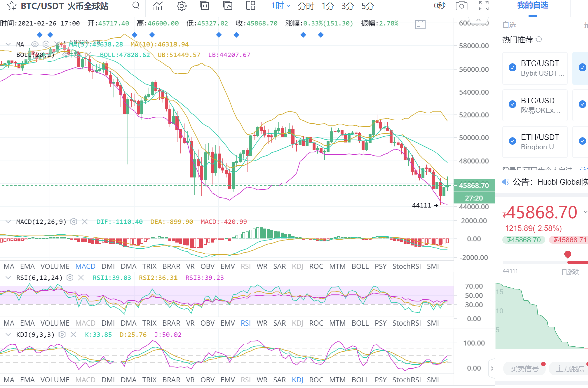Screen dimensions: 588x388
Task: Select the 我的自选 tab
Action: click(x=533, y=6)
